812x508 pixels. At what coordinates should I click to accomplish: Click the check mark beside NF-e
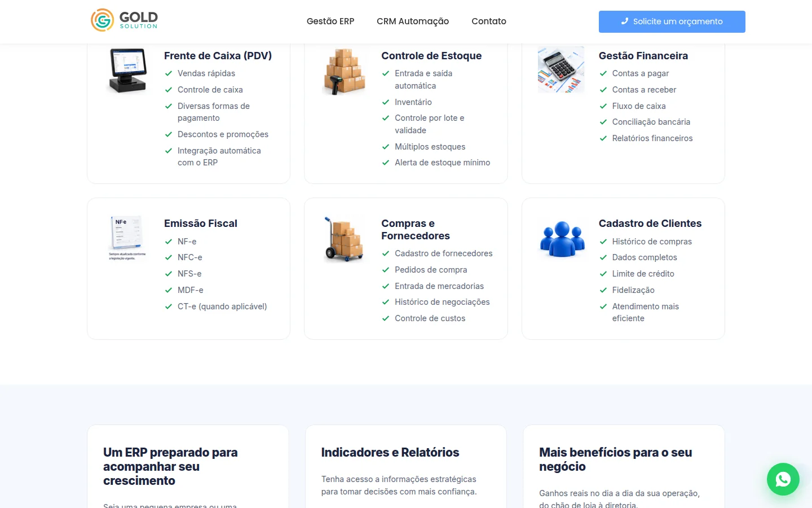coord(168,242)
